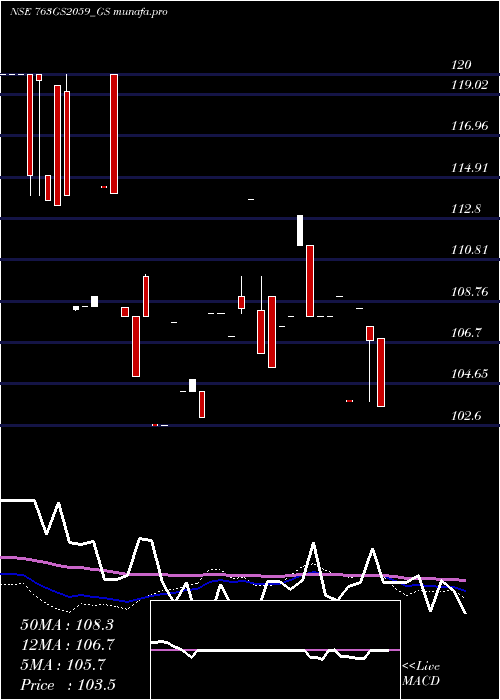Click the chart title NSE 768GS2059_GS munafa.pro

(89, 12)
